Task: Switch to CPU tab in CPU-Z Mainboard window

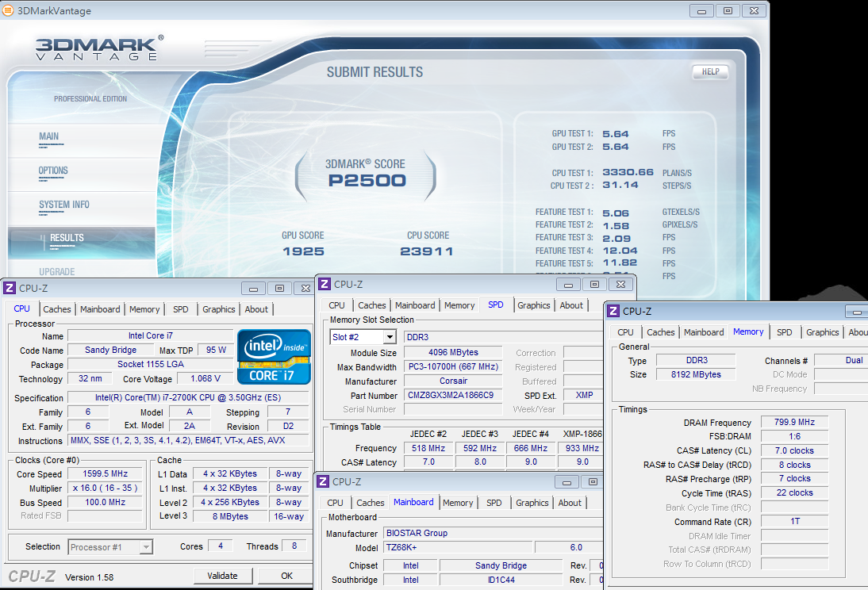Action: pos(335,503)
